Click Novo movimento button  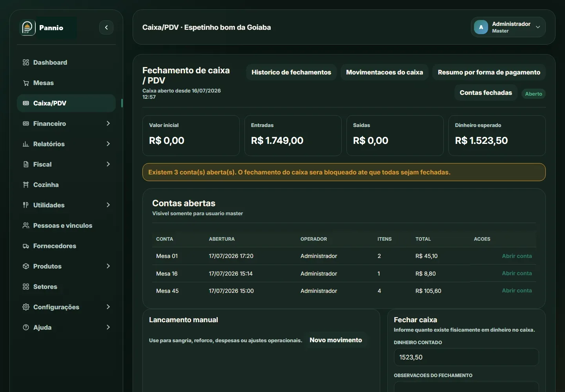click(x=336, y=340)
